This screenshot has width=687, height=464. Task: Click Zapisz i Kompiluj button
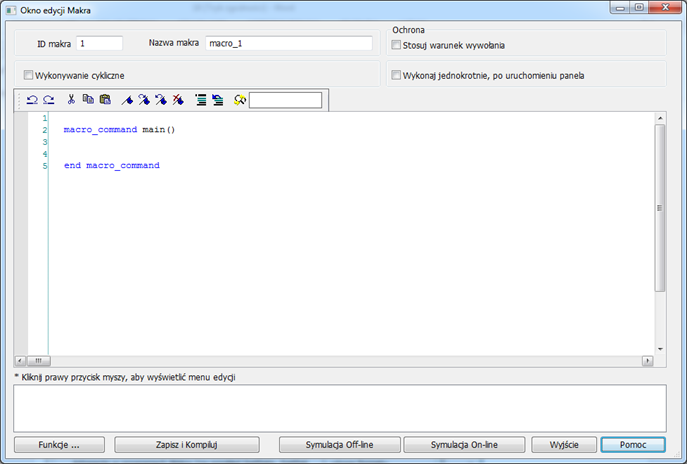click(x=187, y=445)
